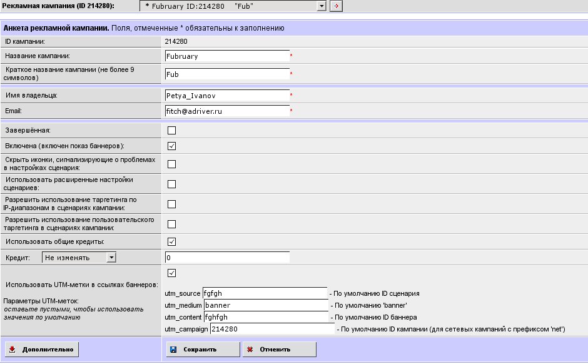Uncheck the Включена (включен показ баннеров) checkbox

click(172, 146)
